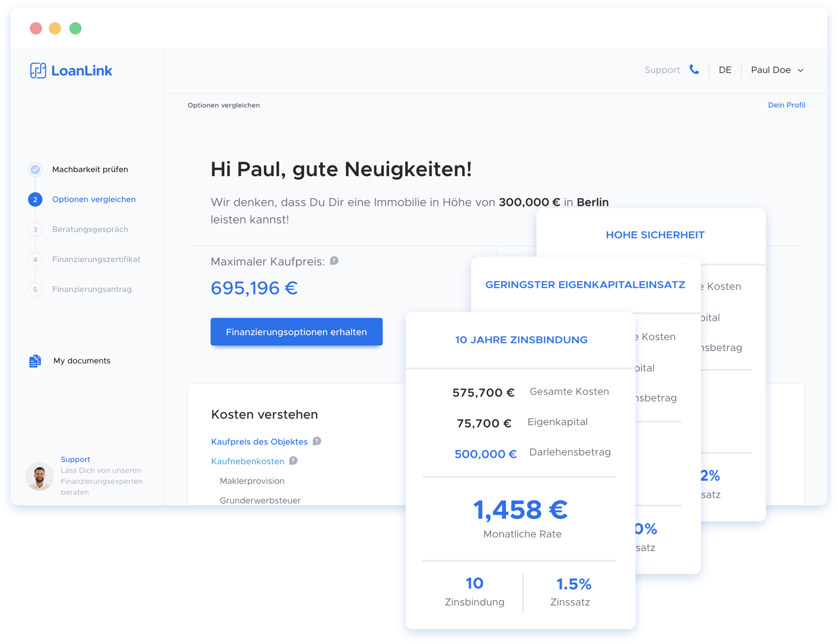This screenshot has width=838, height=644.
Task: Click the support phone icon
Action: (x=694, y=70)
